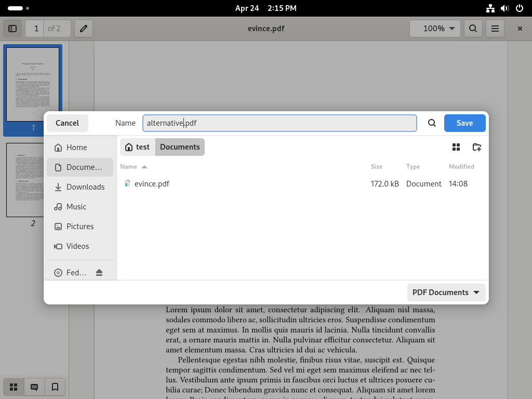Toggle the evince sidebar panel button
This screenshot has width=532, height=399.
(12, 29)
